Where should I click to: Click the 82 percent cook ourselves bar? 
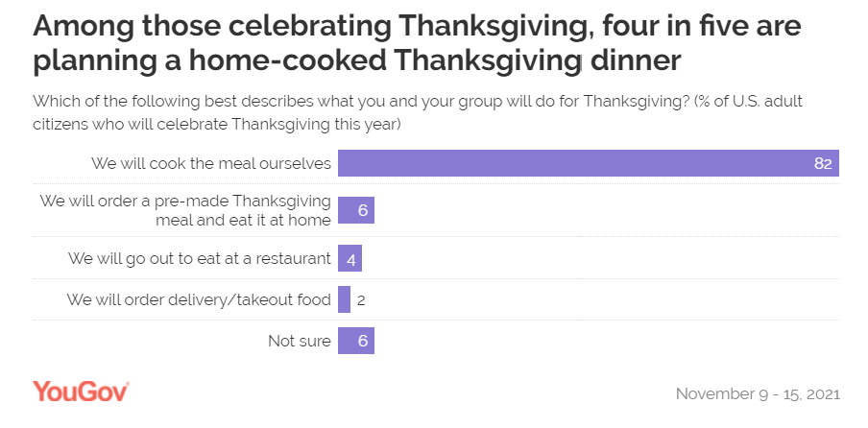(x=589, y=163)
